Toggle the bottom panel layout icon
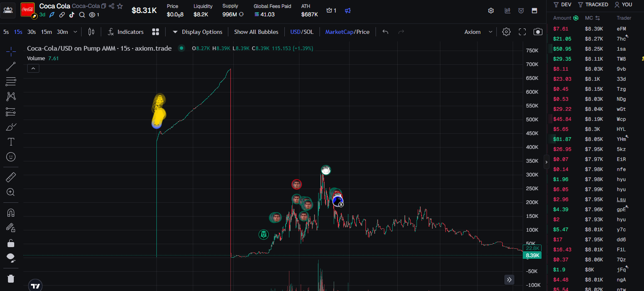 (534, 10)
